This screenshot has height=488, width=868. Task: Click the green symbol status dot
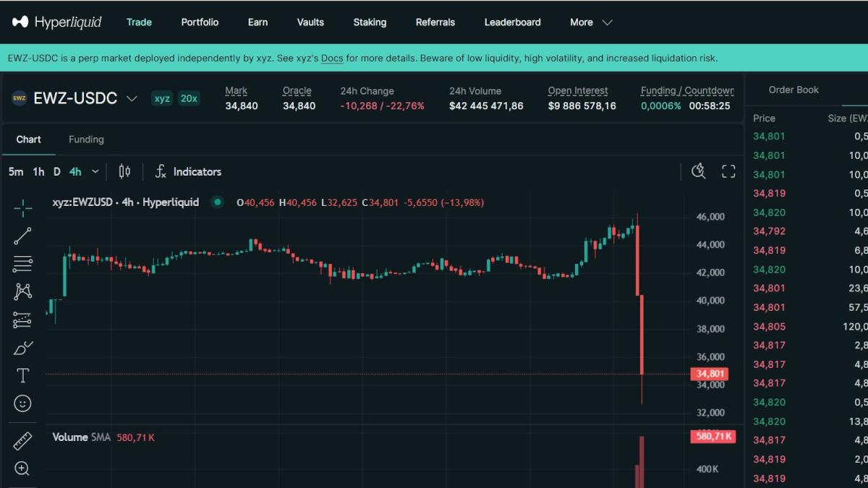(217, 202)
